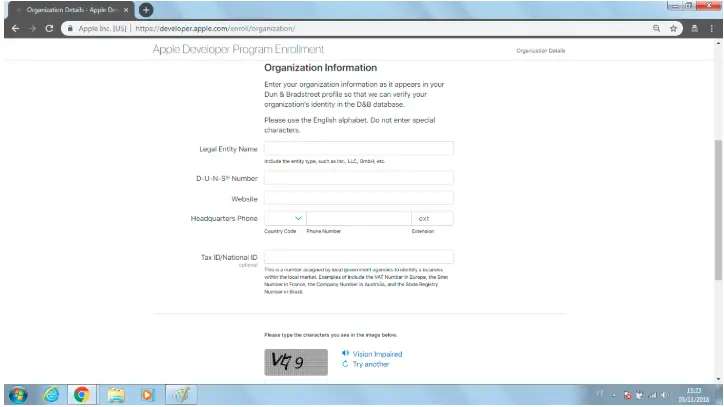This screenshot has height=407, width=724.
Task: Click the Vision Impaired link
Action: click(377, 354)
